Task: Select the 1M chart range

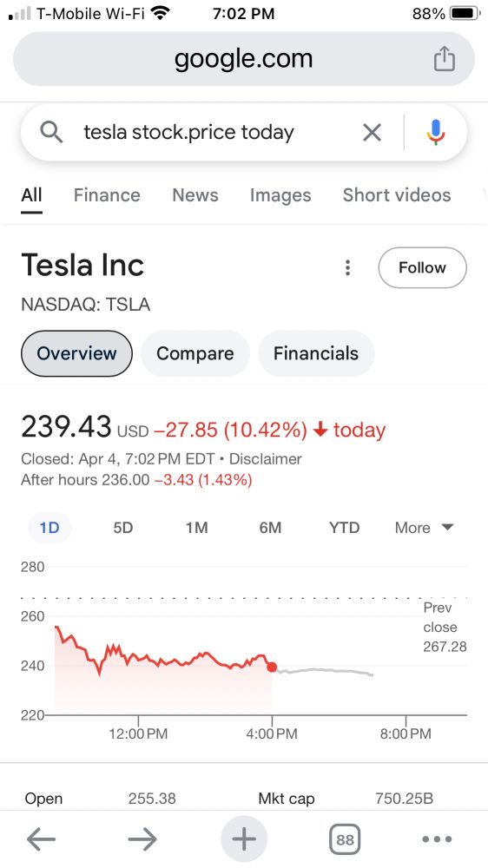Action: (x=196, y=528)
